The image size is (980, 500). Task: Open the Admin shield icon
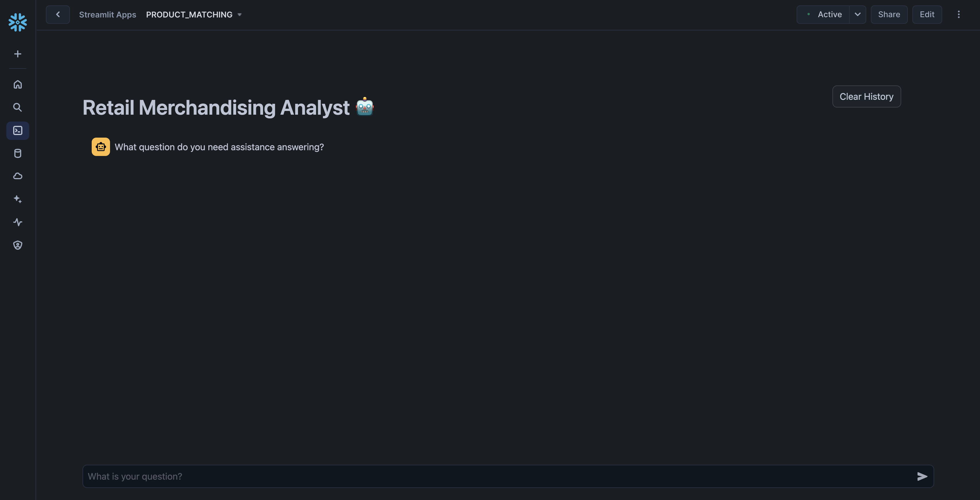click(17, 245)
